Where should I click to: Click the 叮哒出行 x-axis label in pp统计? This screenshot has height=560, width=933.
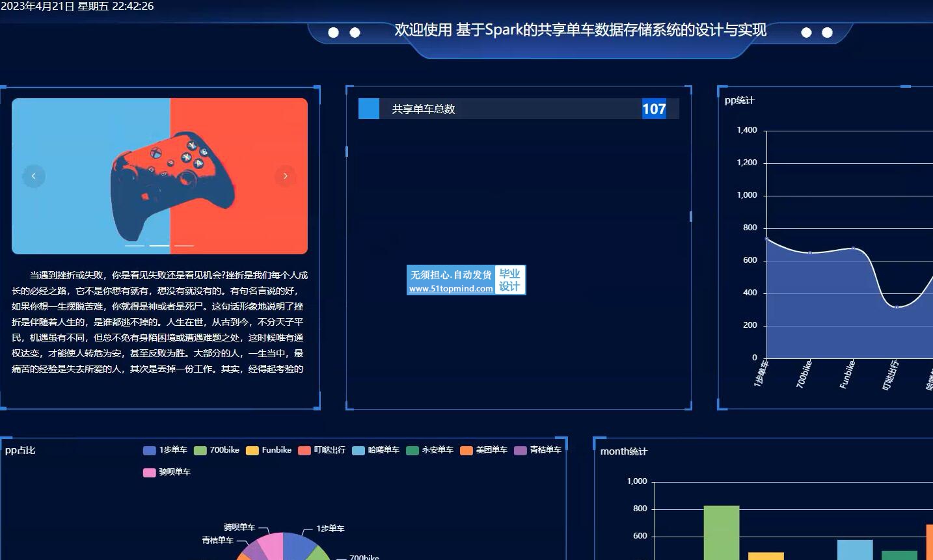pyautogui.click(x=890, y=375)
